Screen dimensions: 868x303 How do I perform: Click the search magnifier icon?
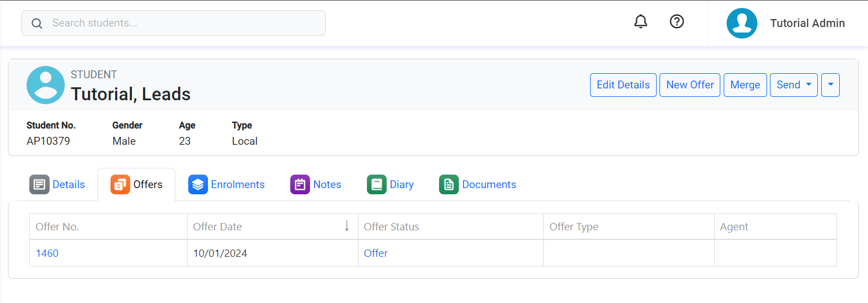click(x=37, y=24)
